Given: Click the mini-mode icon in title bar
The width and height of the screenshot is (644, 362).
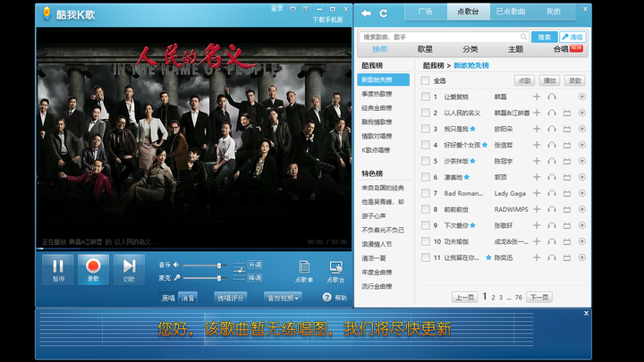Looking at the screenshot, I should click(306, 9).
